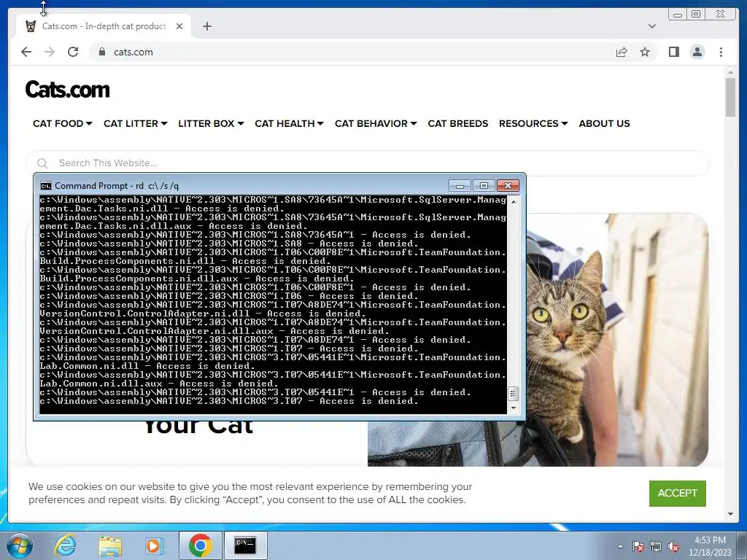Switch to Chrome in the taskbar
The width and height of the screenshot is (747, 560).
coord(200,545)
